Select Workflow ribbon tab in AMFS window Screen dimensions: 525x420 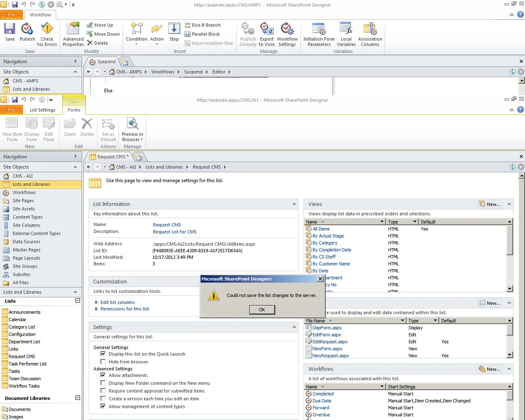40,15
